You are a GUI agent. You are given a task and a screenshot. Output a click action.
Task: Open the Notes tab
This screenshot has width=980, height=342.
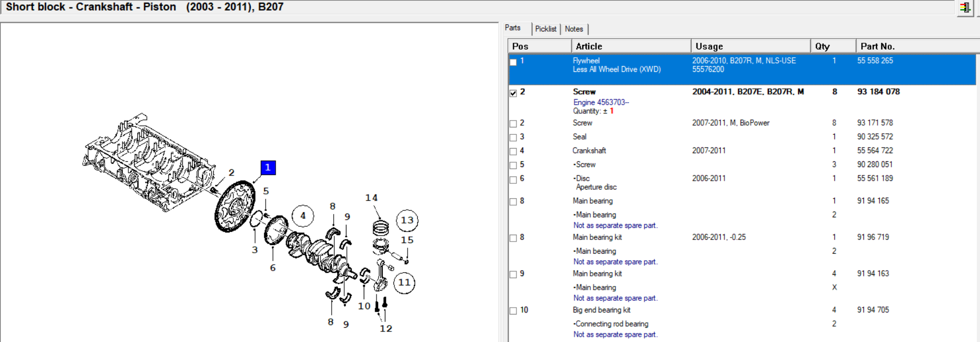(574, 29)
